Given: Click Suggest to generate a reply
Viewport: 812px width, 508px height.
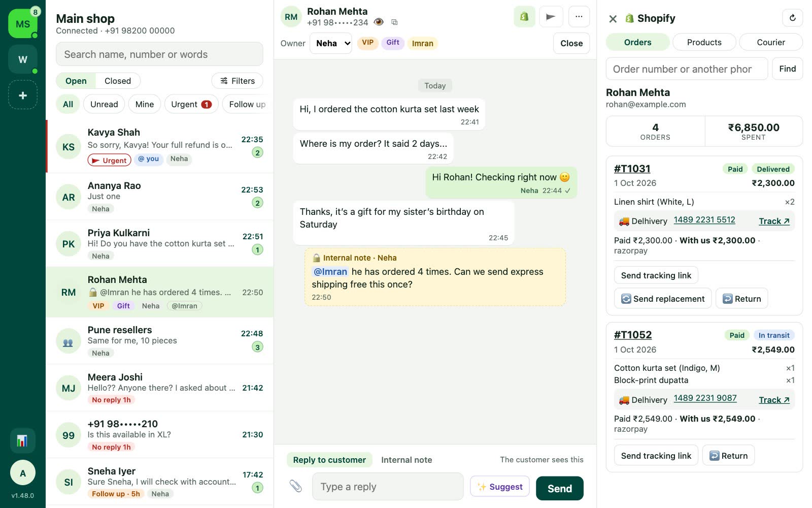Looking at the screenshot, I should [500, 487].
